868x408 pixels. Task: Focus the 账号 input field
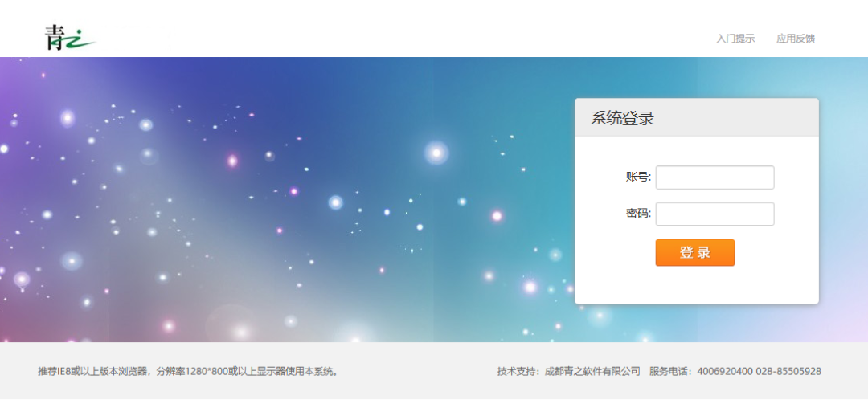pyautogui.click(x=714, y=177)
